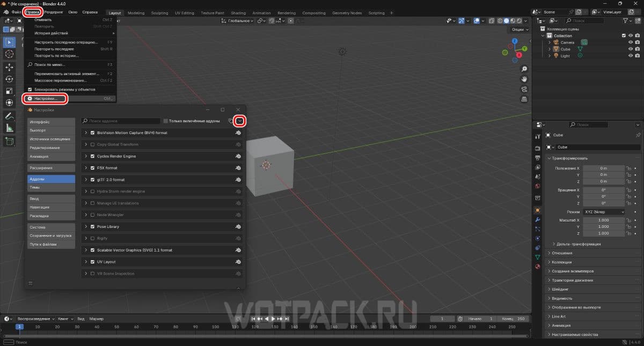Switch to the Modeling workspace tab

(x=136, y=13)
